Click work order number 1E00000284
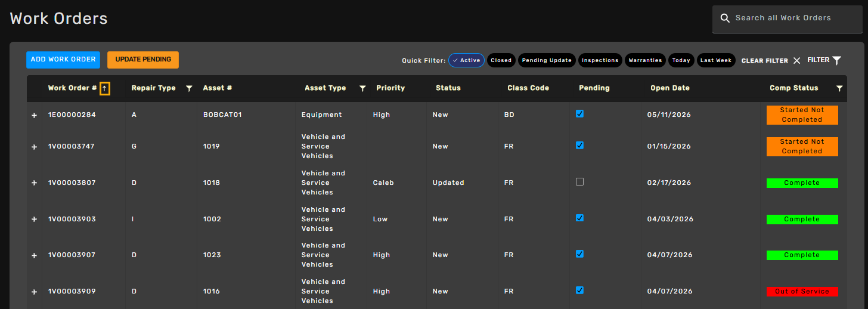The height and width of the screenshot is (309, 868). (x=72, y=115)
